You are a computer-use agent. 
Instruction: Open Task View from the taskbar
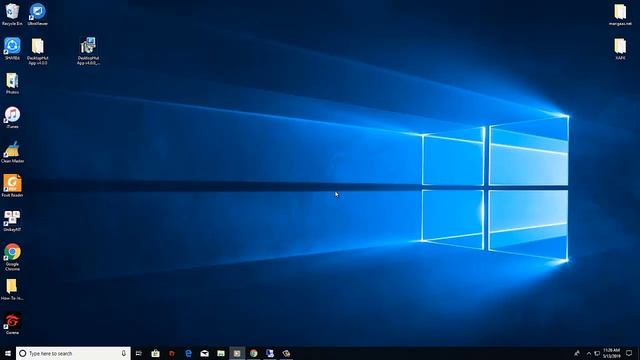click(139, 353)
